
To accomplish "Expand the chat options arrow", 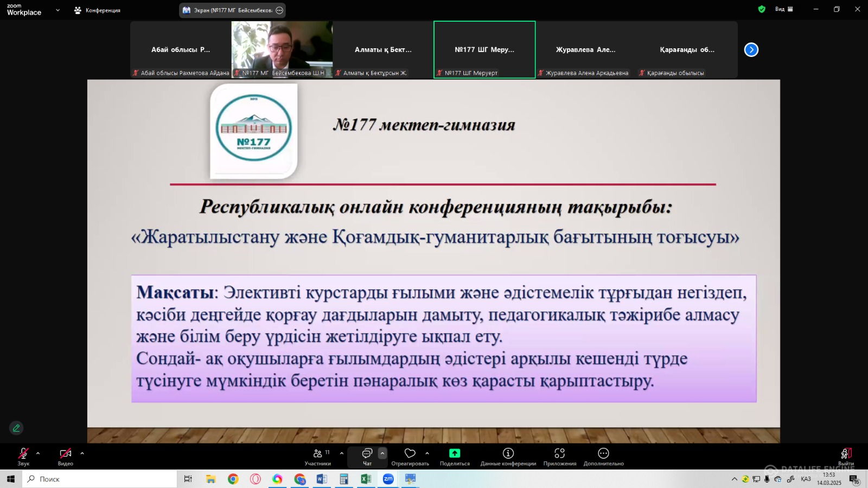I will click(x=382, y=453).
